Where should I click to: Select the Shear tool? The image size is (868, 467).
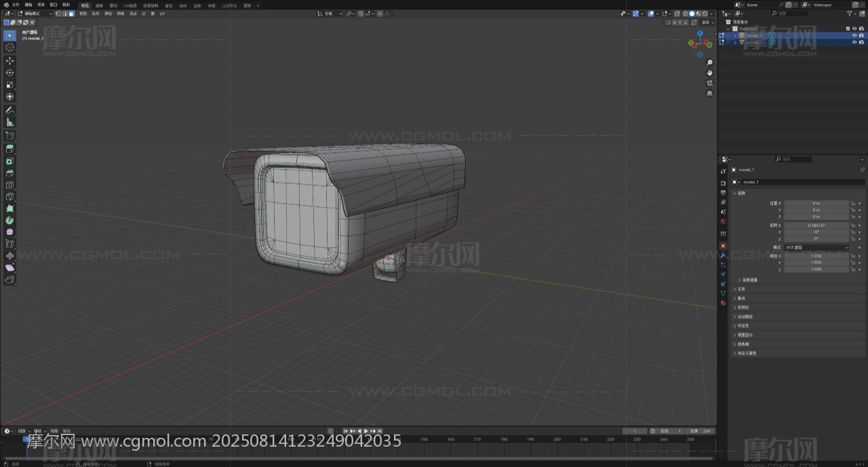click(9, 267)
